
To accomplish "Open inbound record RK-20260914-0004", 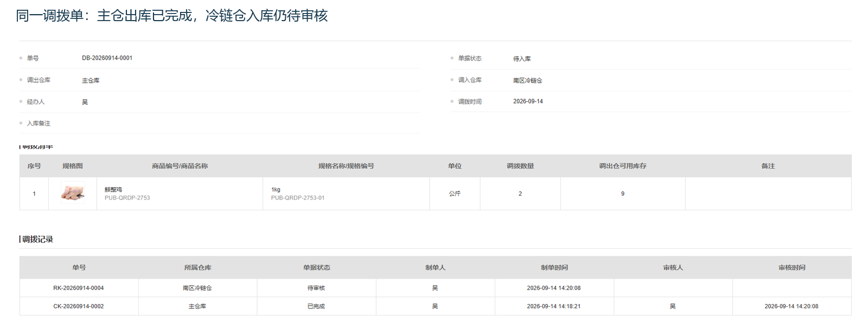I will tap(79, 288).
